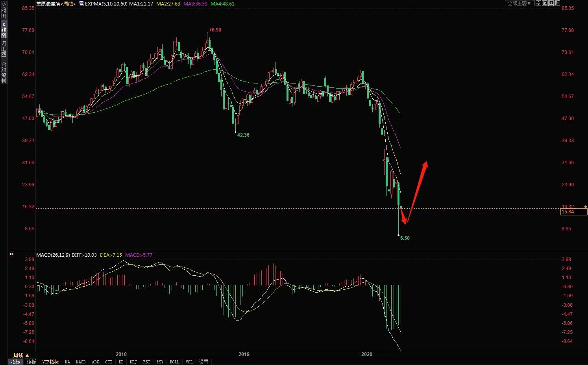Open the 合约资料 side tab
Image resolution: width=588 pixels, height=365 pixels.
click(x=4, y=72)
